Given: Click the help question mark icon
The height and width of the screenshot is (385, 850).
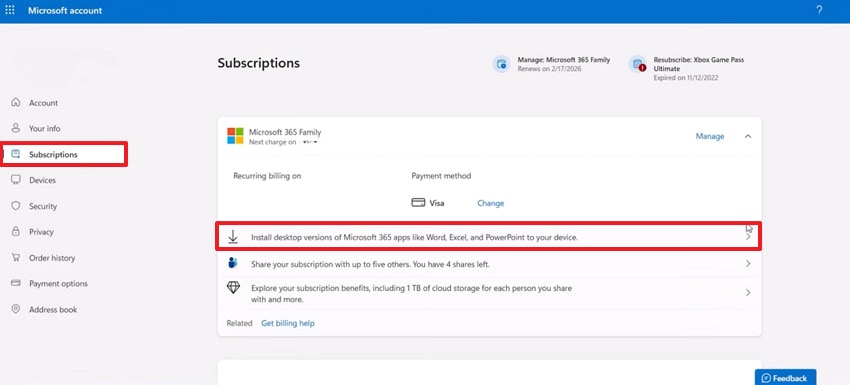Looking at the screenshot, I should pos(819,10).
